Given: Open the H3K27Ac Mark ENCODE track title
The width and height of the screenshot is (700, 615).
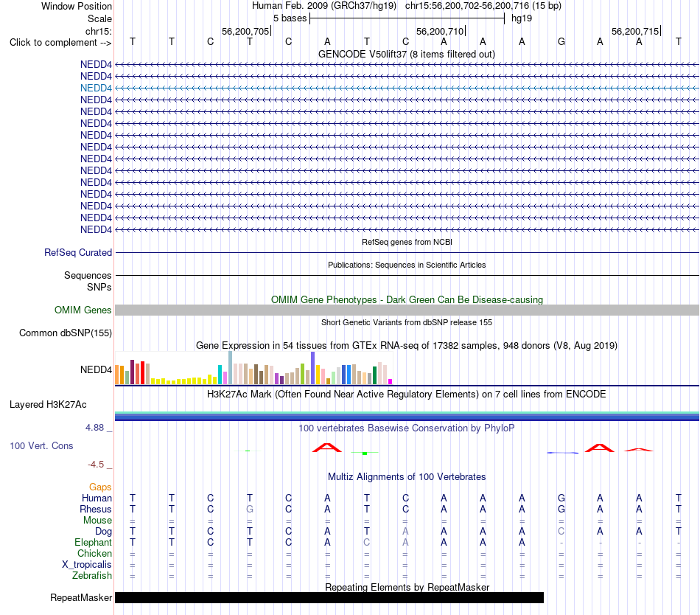Looking at the screenshot, I should coord(407,394).
